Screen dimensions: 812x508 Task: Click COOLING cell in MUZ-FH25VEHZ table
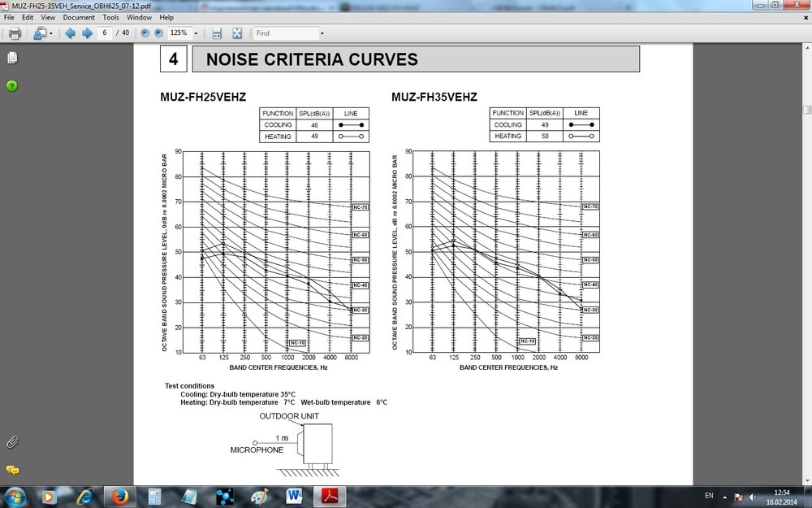click(x=278, y=125)
